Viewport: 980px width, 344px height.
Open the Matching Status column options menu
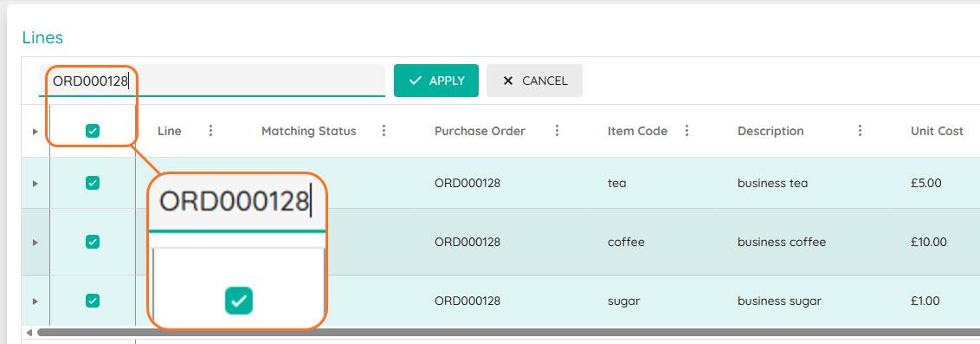[384, 131]
